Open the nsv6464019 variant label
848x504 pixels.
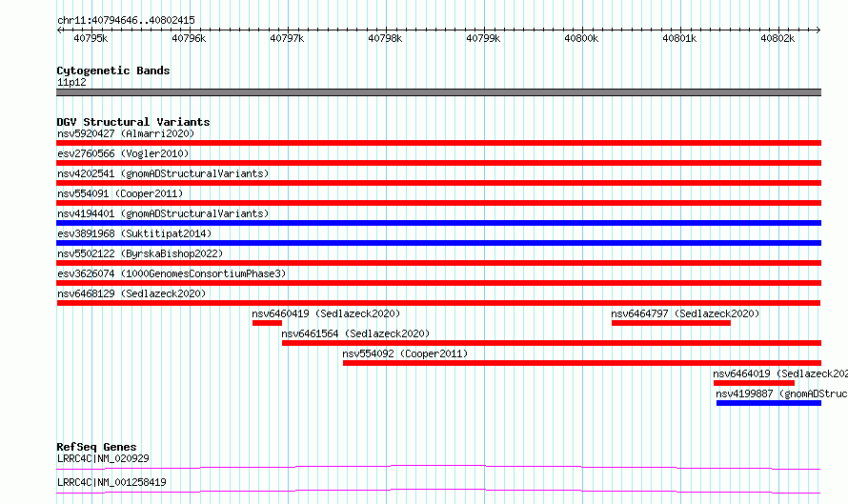click(779, 373)
